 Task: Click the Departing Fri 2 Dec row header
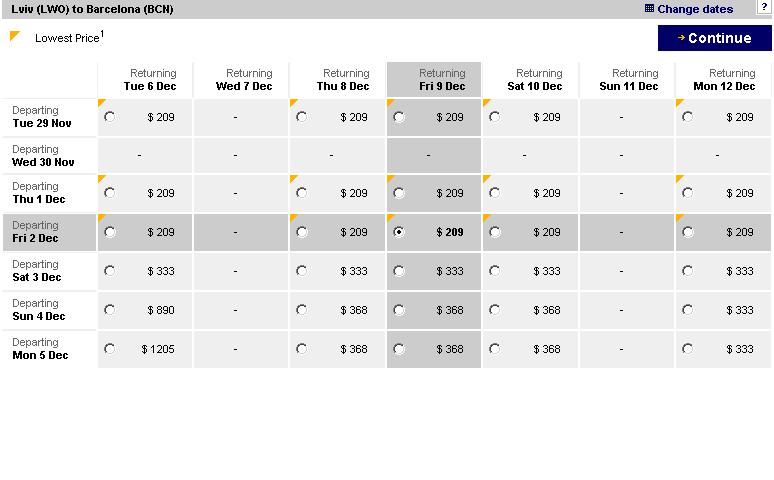[x=48, y=232]
